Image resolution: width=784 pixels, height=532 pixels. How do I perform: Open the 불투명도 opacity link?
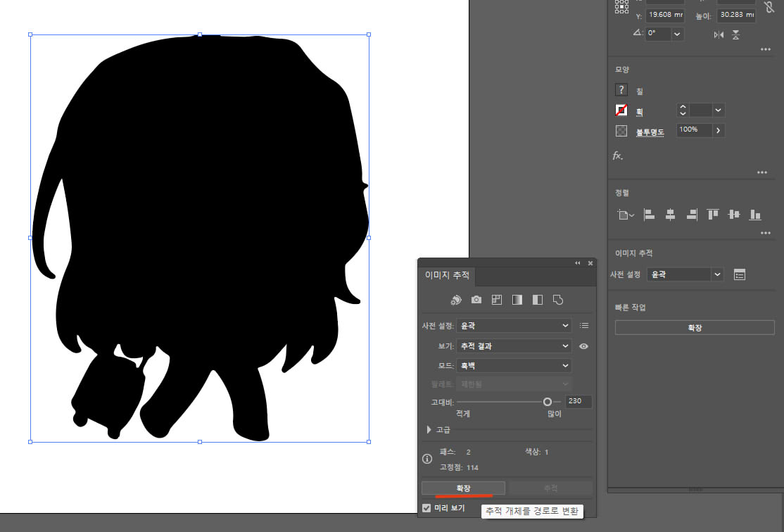click(650, 132)
